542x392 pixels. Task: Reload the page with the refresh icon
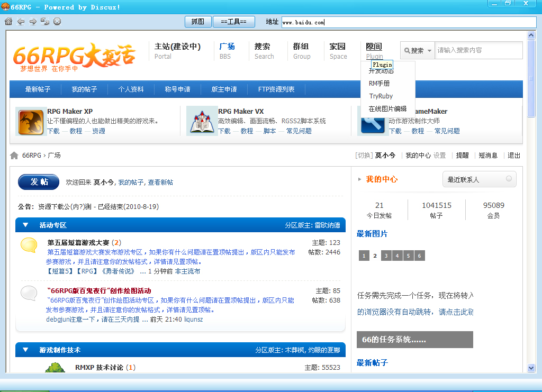pyautogui.click(x=45, y=21)
